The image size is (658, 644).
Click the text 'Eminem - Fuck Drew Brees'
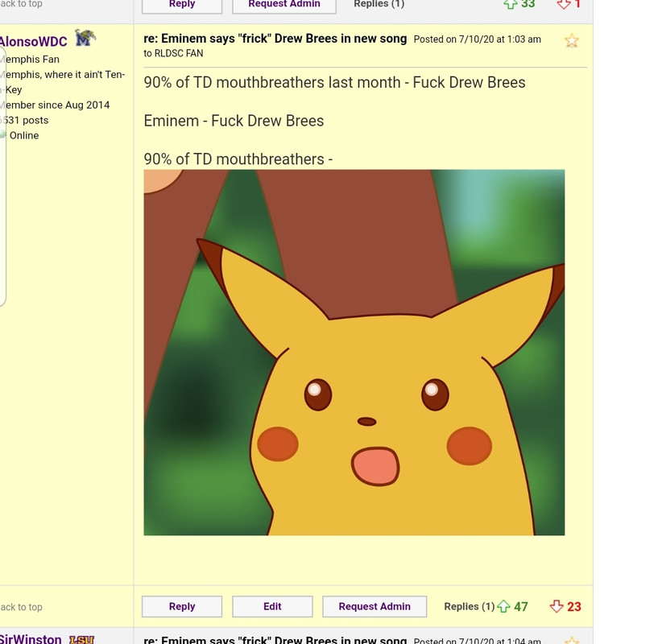234,121
